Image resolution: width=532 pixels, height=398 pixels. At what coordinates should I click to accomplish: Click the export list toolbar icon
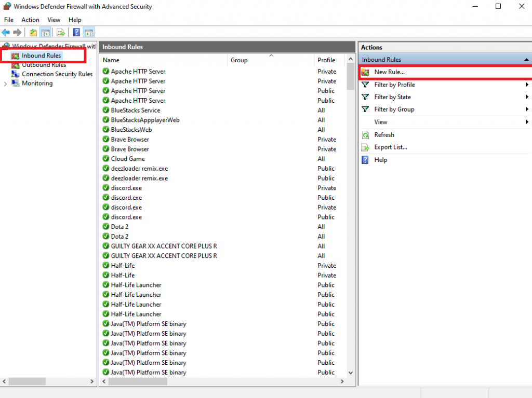(60, 33)
